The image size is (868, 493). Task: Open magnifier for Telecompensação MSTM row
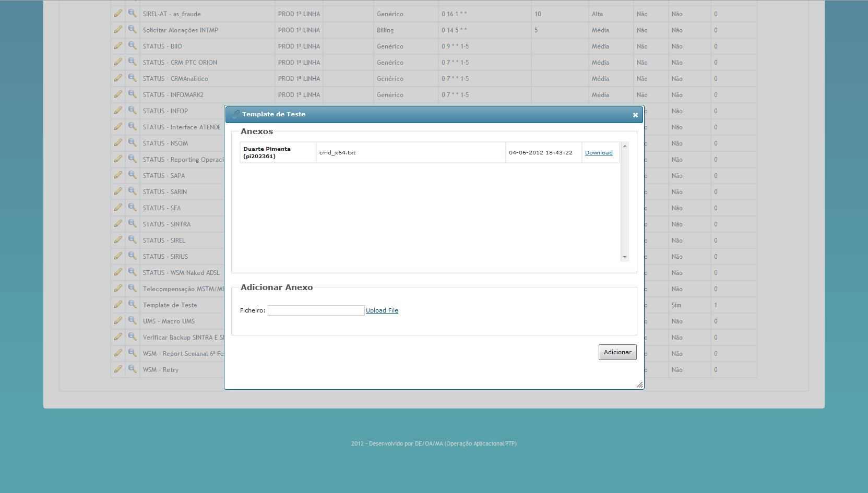point(133,288)
